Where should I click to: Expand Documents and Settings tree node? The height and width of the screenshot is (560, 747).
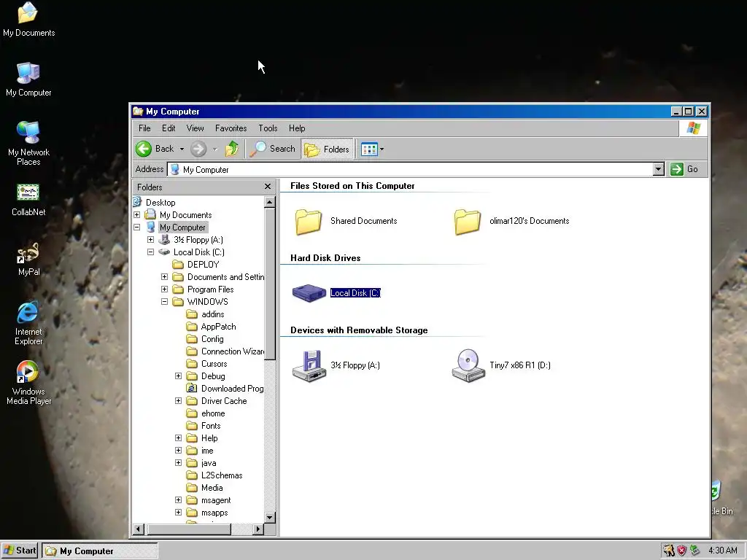point(164,276)
